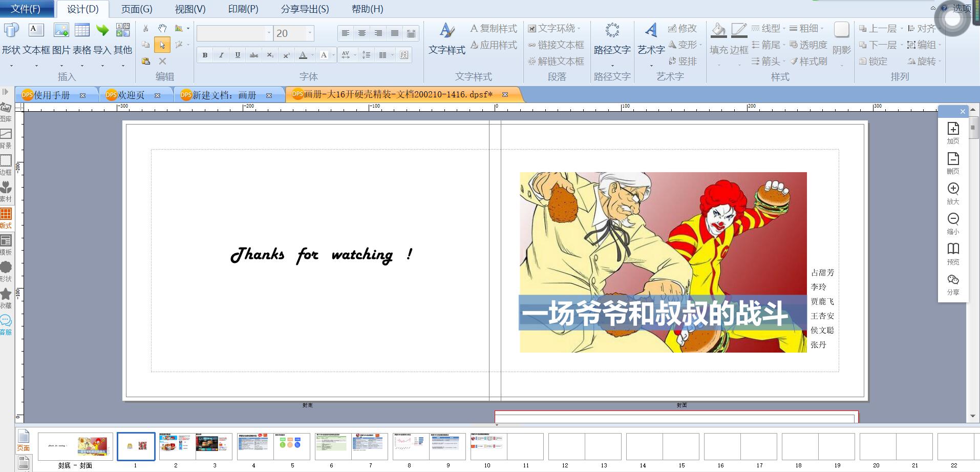Toggle underline text formatting
980x472 pixels.
[238, 55]
